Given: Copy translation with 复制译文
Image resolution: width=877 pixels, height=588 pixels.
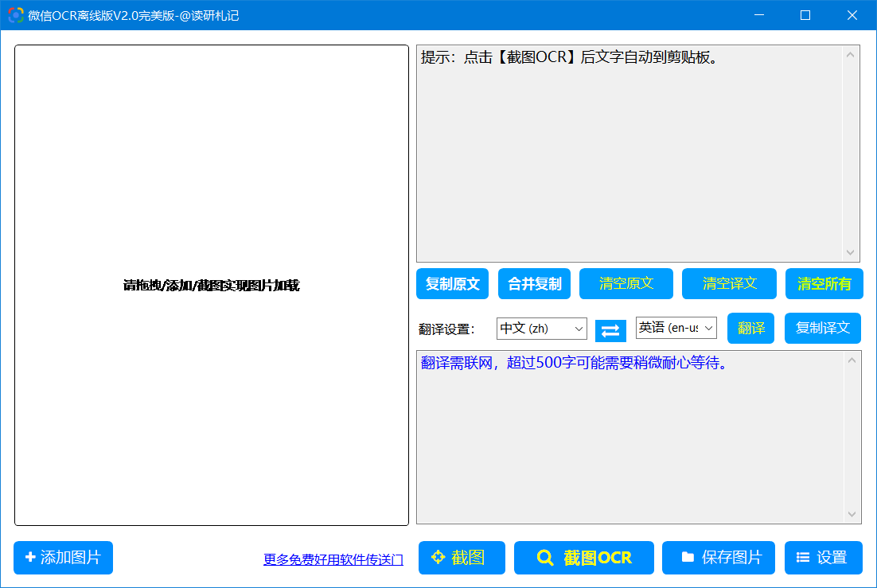Looking at the screenshot, I should [823, 328].
